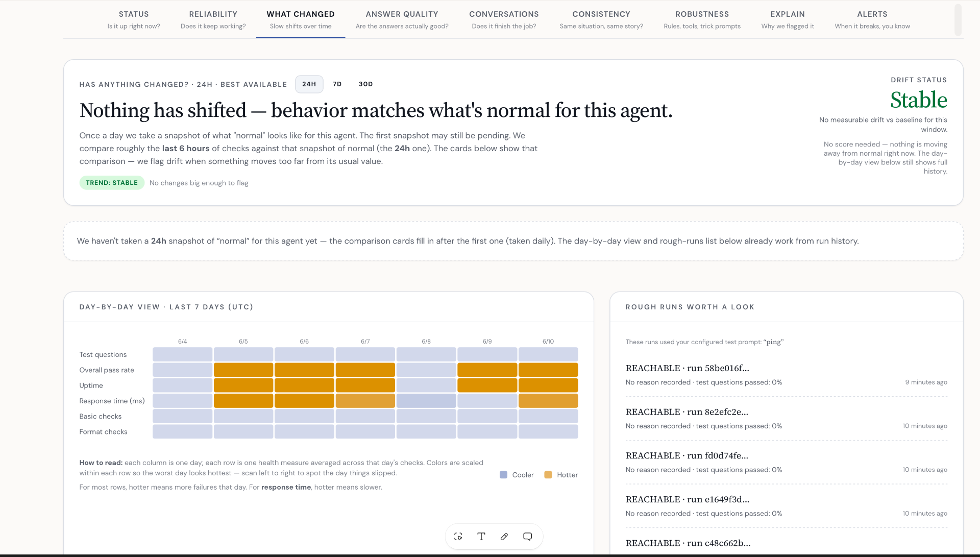Open the Alerts tab

click(872, 19)
